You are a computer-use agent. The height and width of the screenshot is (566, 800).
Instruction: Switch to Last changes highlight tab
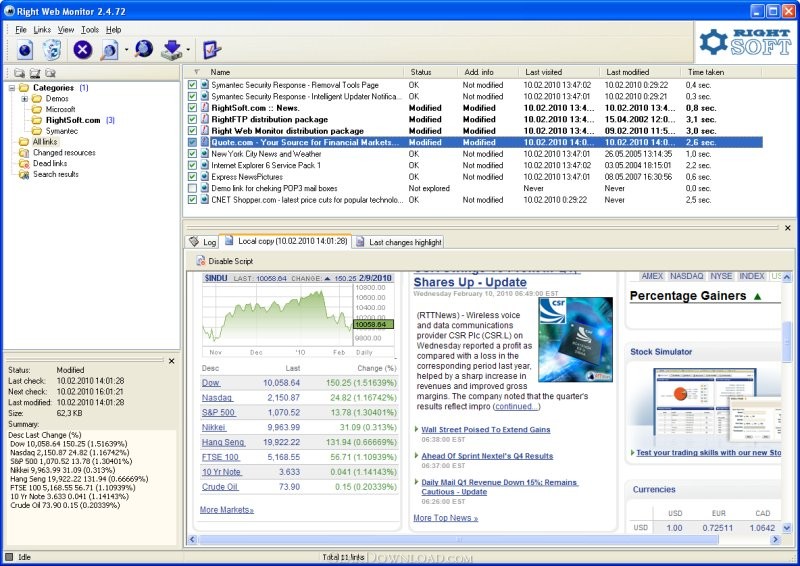pos(398,242)
